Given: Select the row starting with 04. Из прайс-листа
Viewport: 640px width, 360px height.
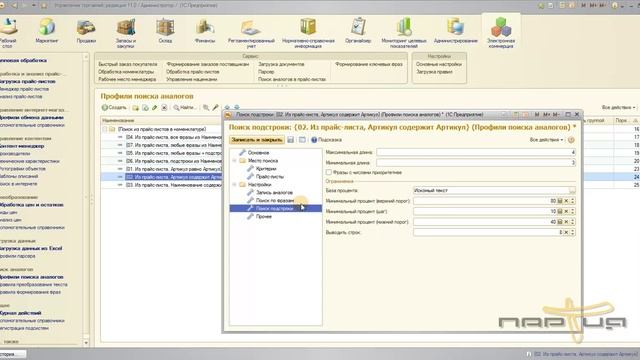Looking at the screenshot, I should (x=162, y=137).
